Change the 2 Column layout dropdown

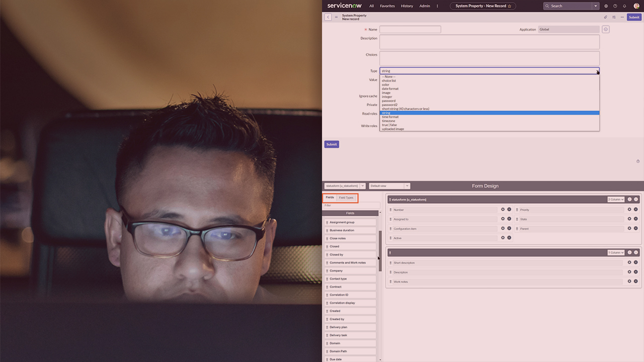pyautogui.click(x=615, y=199)
